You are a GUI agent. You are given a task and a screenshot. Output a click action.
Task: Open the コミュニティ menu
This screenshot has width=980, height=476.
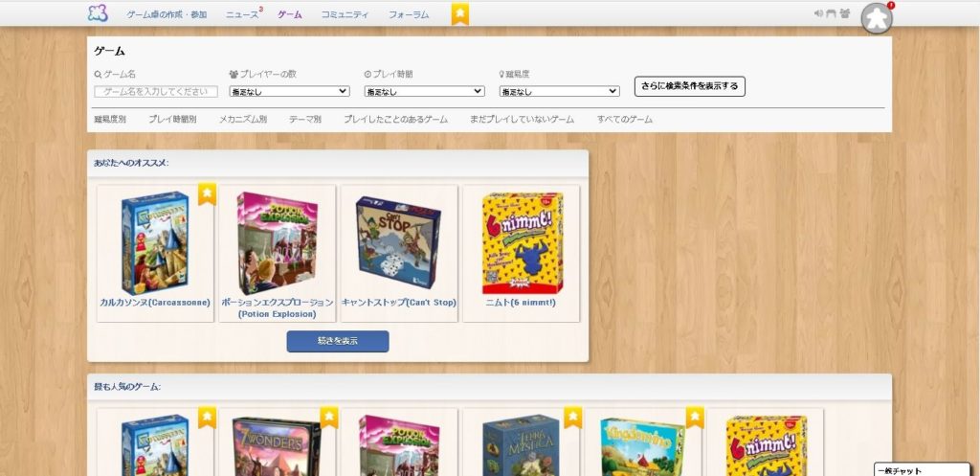click(x=345, y=14)
